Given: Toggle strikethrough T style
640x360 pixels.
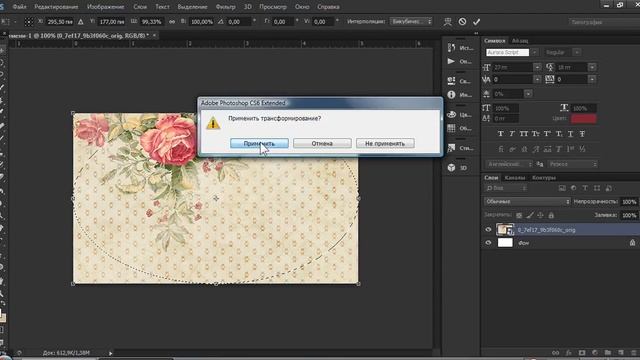Looking at the screenshot, I should (582, 134).
